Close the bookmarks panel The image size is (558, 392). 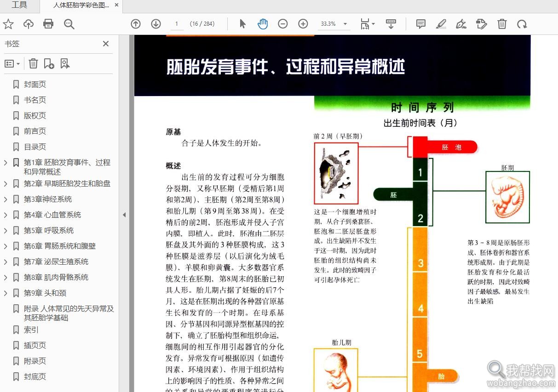(106, 44)
